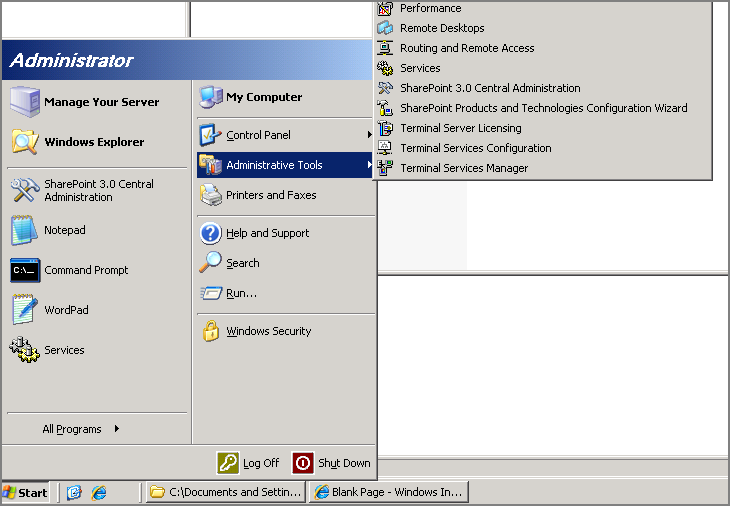Click the Services icon in Administrative Tools submenu

385,68
